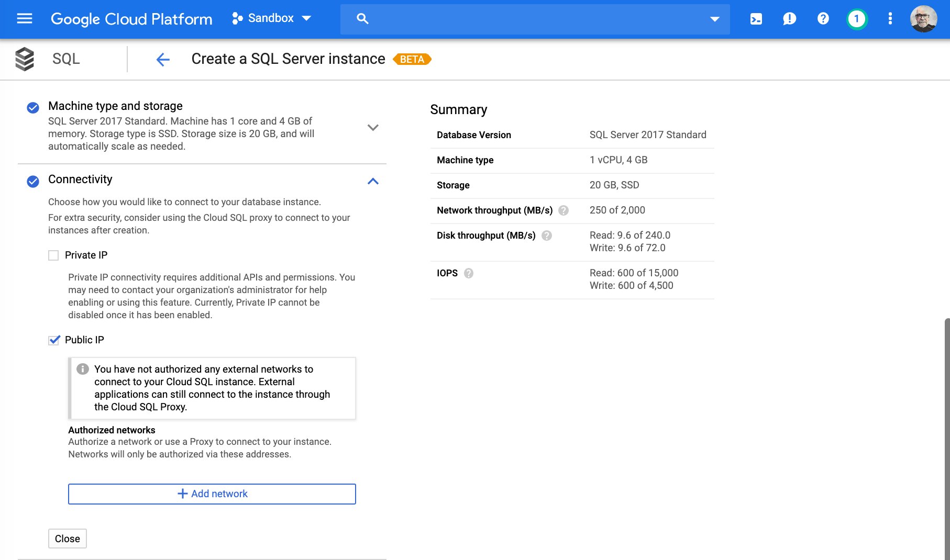Open the three-dot settings menu
Viewport: 950px width, 560px height.
[890, 19]
